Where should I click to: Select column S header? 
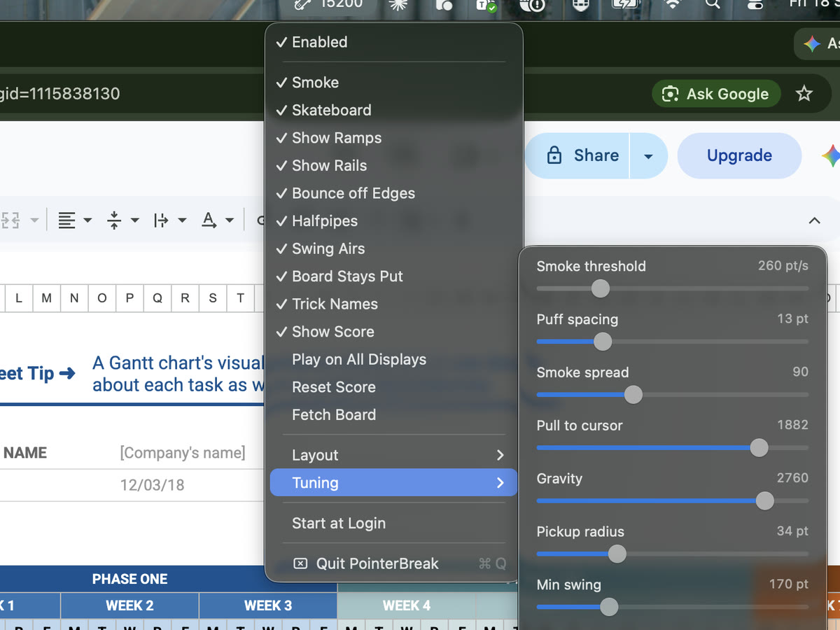click(x=213, y=298)
